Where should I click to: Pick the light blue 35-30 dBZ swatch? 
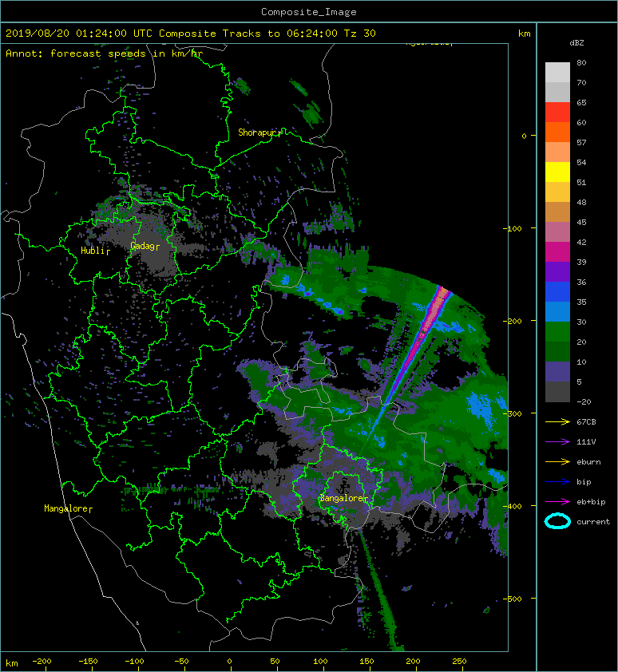tap(557, 311)
